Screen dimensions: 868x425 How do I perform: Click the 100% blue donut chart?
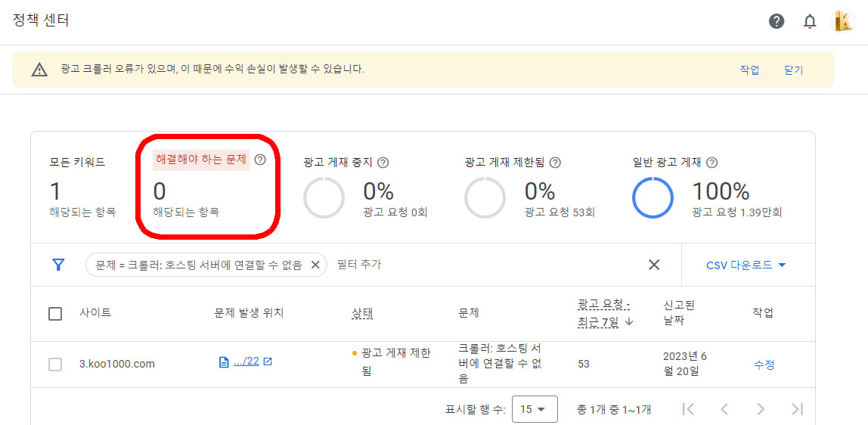(x=653, y=197)
